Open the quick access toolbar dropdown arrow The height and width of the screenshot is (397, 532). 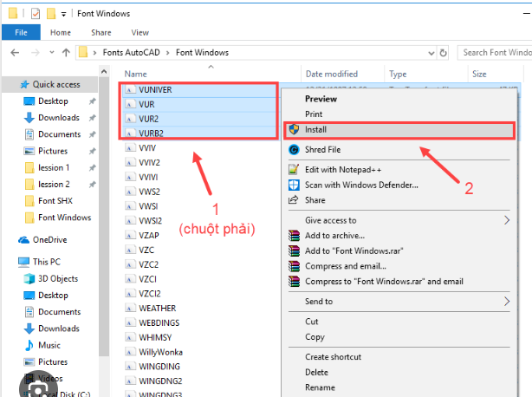64,15
